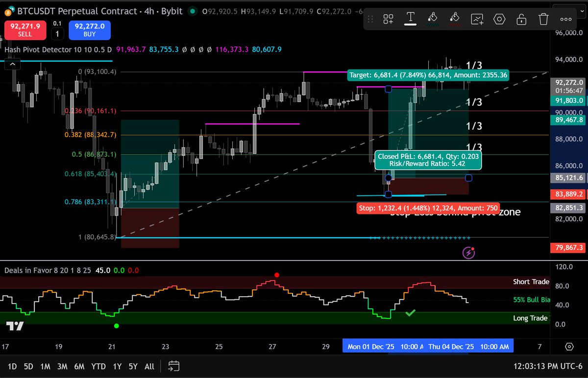Screen dimensions: 588x378
Task: Open drawing settings hexagon icon
Action: pos(499,19)
